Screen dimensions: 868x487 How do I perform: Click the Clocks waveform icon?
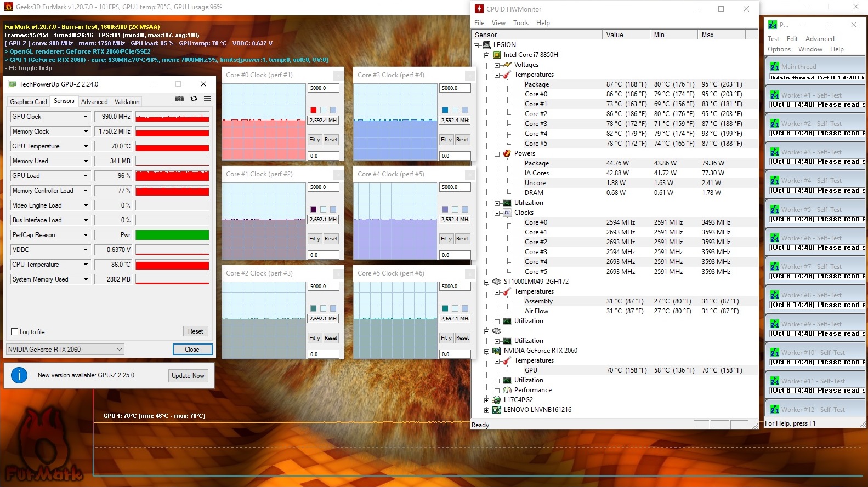coord(507,213)
